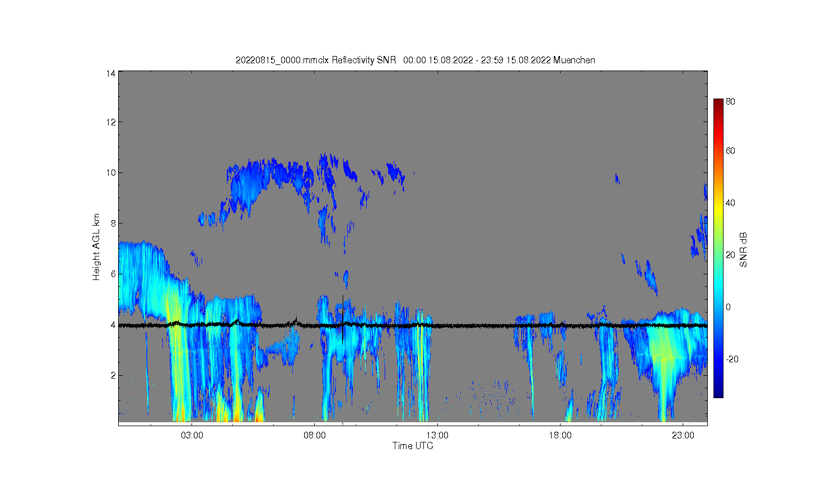Click the colorbar value 0
Image resolution: width=840 pixels, height=504 pixels.
click(x=729, y=307)
